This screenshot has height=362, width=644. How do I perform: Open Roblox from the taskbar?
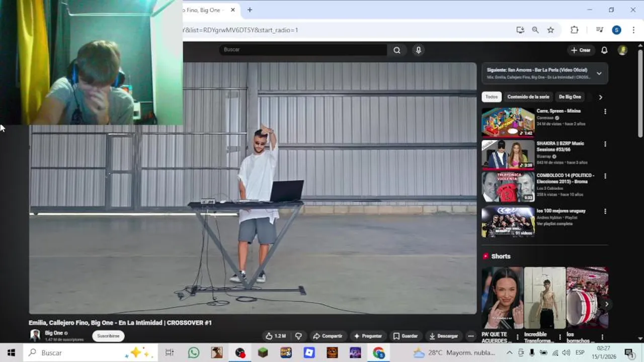click(x=309, y=353)
